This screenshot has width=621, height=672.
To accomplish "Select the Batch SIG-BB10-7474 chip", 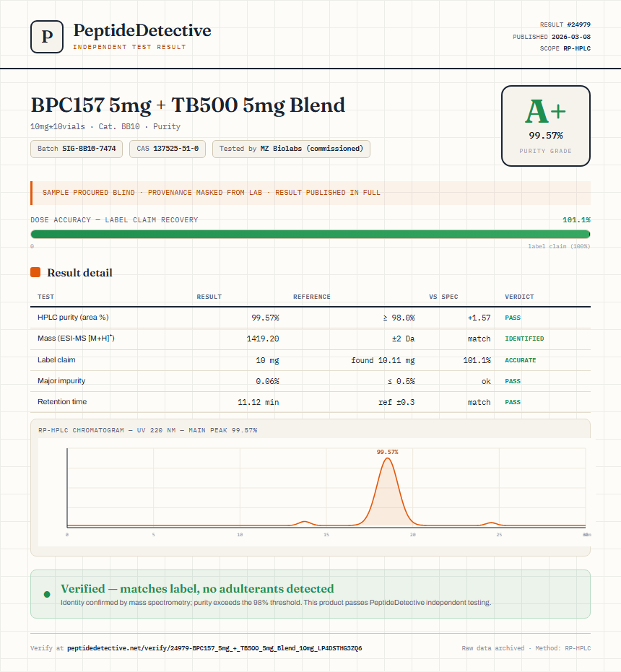I will 77,149.
